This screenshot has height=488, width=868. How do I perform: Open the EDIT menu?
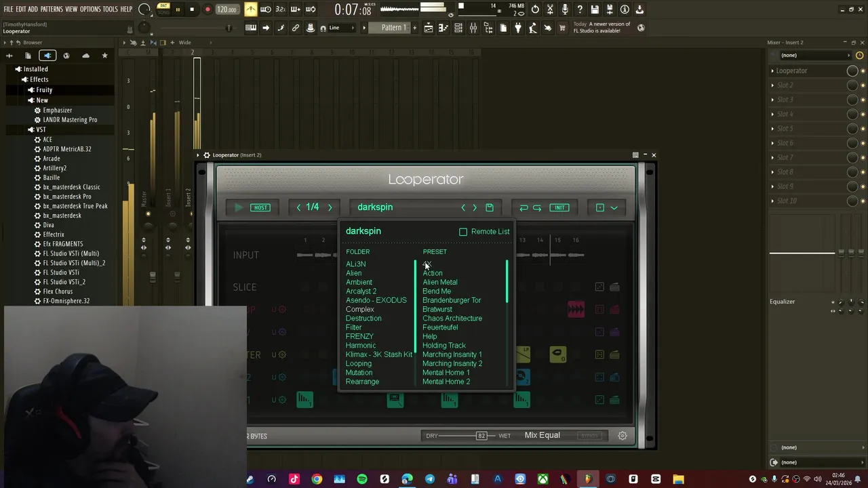pos(21,9)
